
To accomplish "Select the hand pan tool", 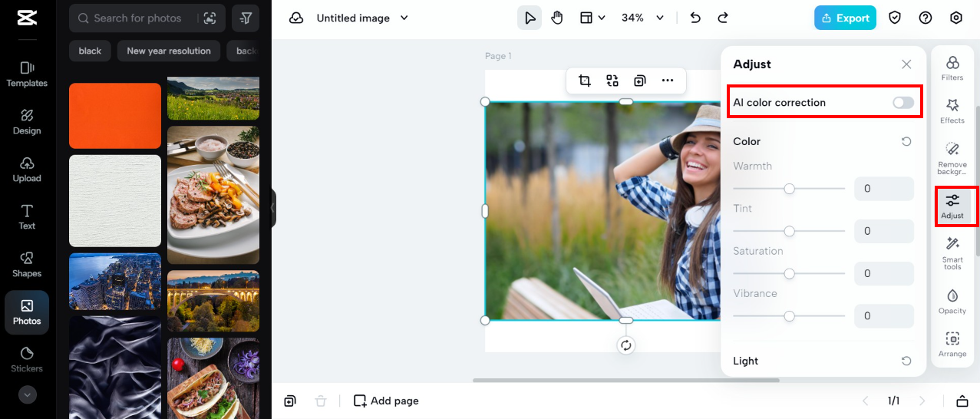I will pos(557,18).
